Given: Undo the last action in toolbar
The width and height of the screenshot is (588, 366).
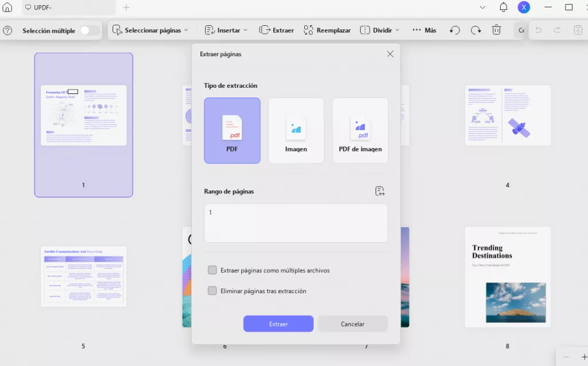Looking at the screenshot, I should coord(539,30).
